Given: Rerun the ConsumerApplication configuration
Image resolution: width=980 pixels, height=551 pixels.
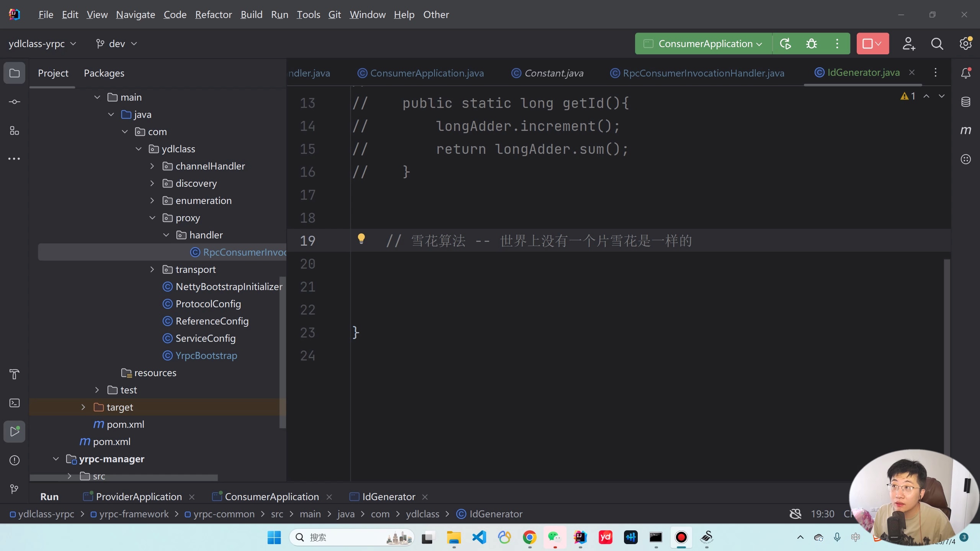Looking at the screenshot, I should tap(786, 43).
